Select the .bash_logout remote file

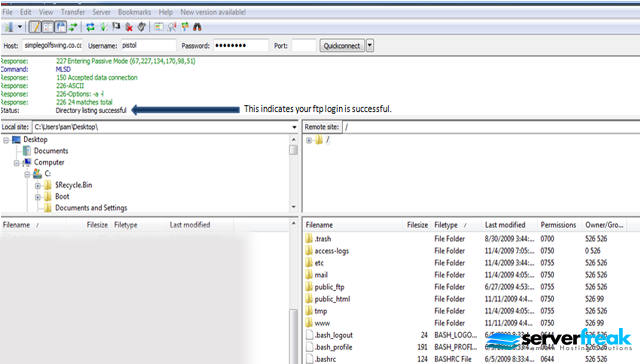(x=333, y=335)
